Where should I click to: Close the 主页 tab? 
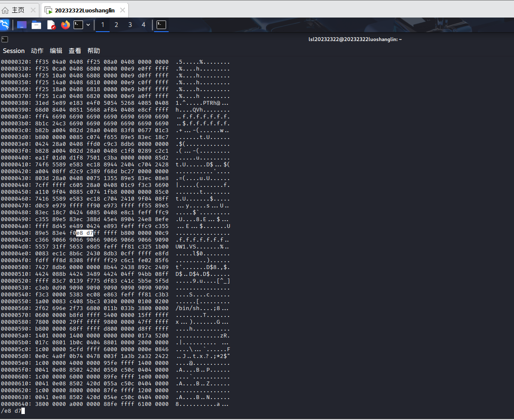point(33,10)
